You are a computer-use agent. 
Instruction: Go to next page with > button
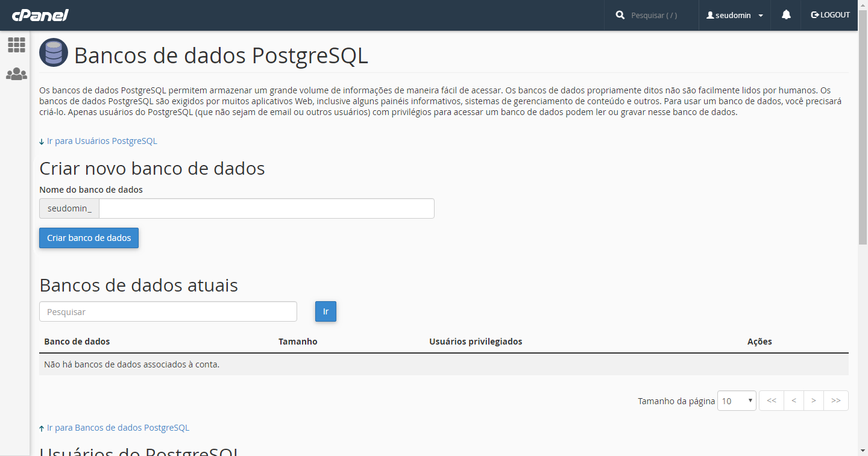[x=814, y=401]
